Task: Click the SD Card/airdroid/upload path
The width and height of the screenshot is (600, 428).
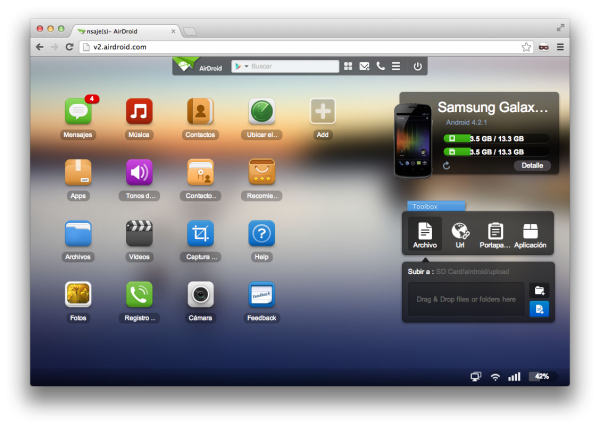Action: click(x=473, y=272)
